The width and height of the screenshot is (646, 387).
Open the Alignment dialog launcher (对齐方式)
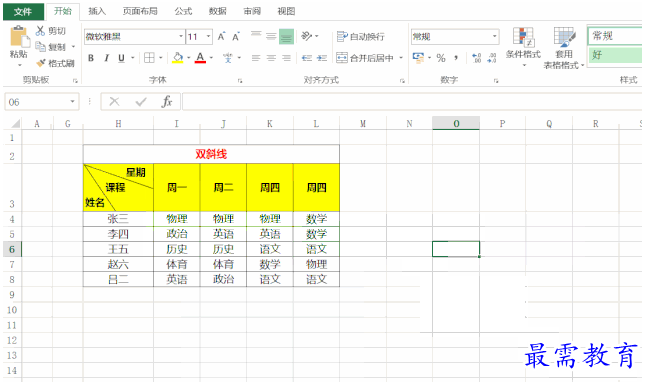[403, 81]
